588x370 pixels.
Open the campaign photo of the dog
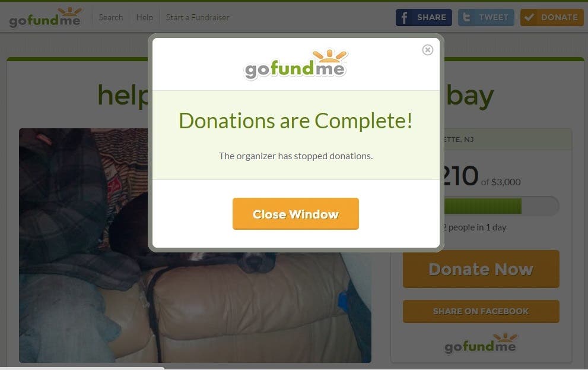195,245
